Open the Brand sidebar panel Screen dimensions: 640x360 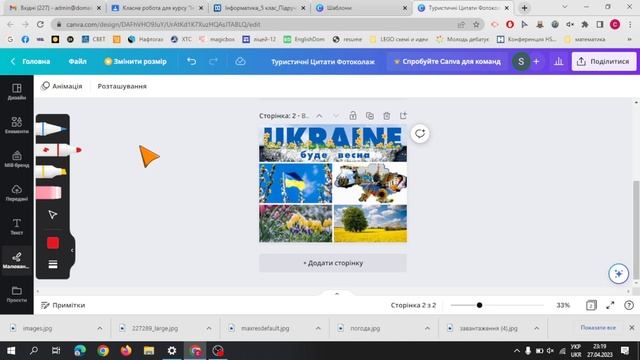[17, 159]
